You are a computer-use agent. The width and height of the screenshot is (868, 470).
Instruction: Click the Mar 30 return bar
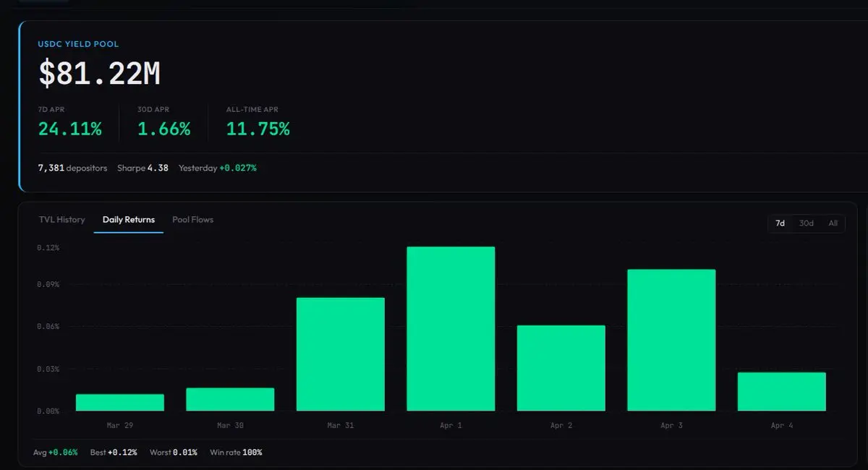230,400
